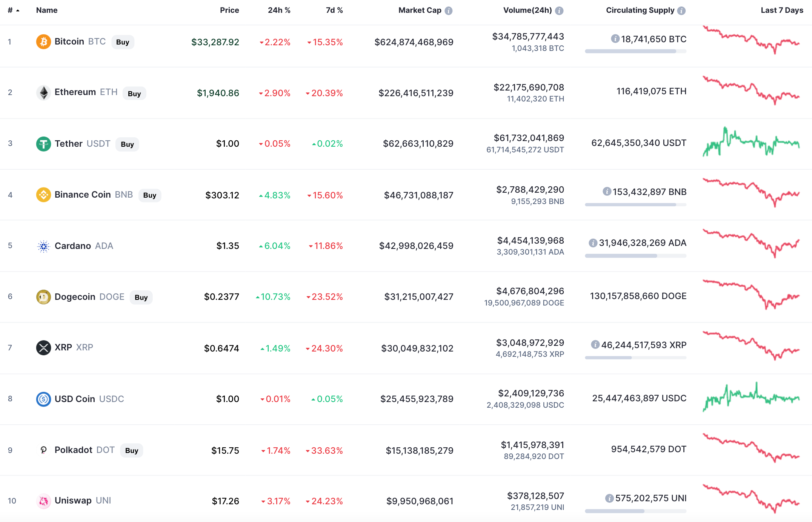The height and width of the screenshot is (522, 812).
Task: Click the Tether logo icon
Action: (43, 144)
